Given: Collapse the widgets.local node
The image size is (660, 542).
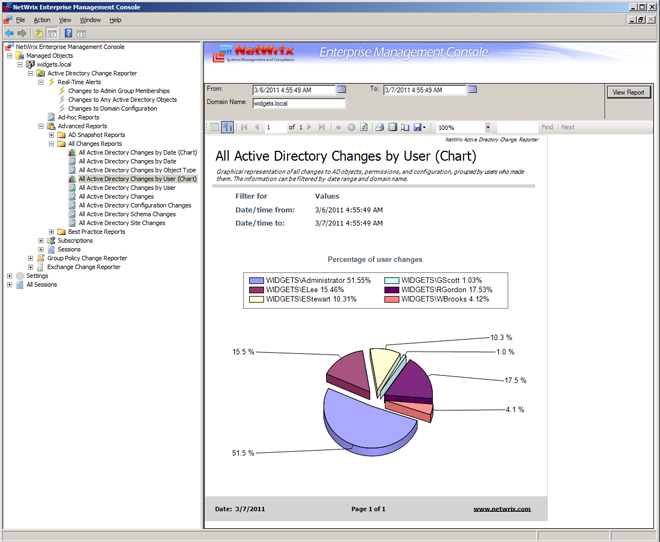Looking at the screenshot, I should [x=20, y=64].
